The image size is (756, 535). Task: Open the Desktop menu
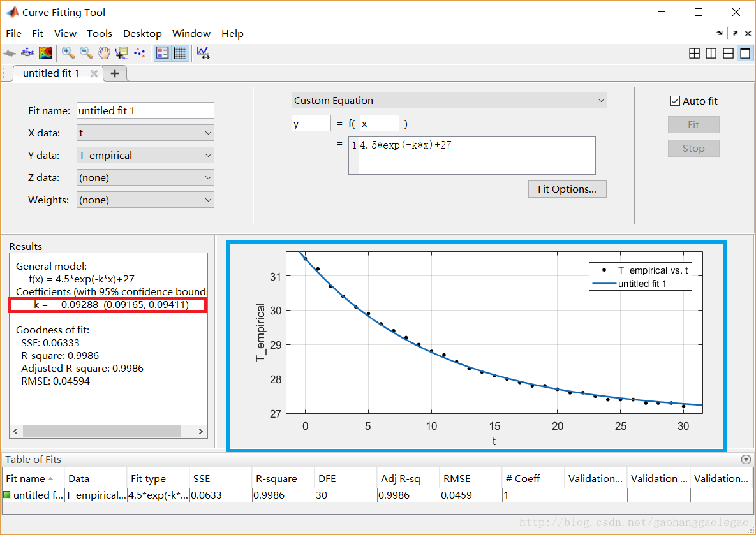click(142, 34)
